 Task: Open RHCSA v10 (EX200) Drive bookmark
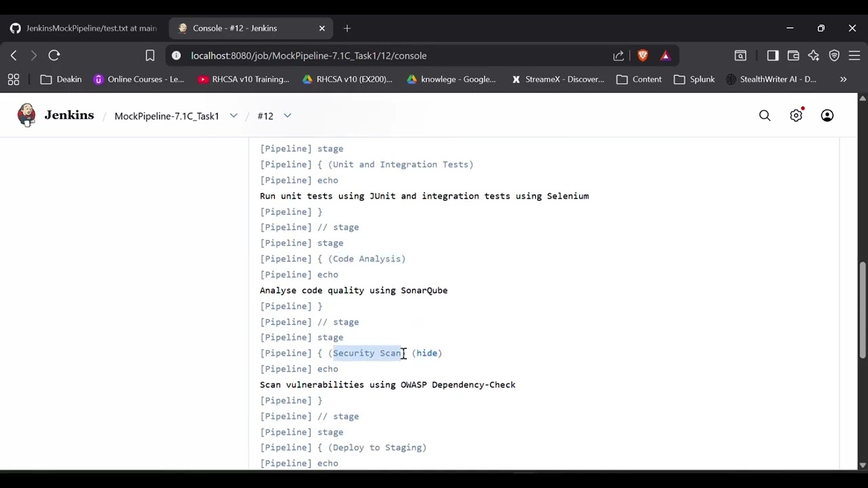[347, 79]
